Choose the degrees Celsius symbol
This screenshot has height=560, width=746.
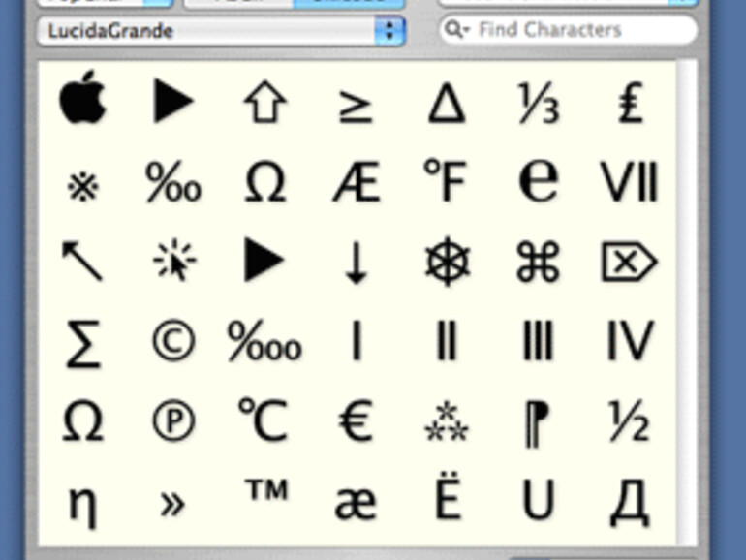[264, 421]
